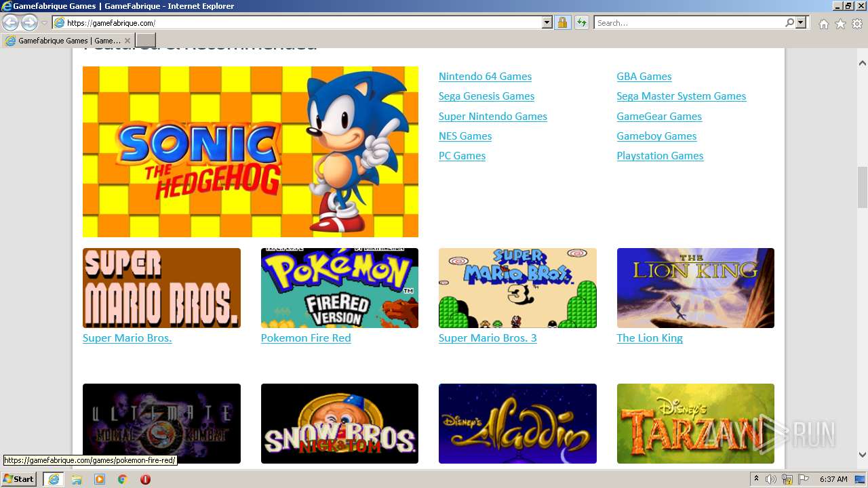Click Super Mario Bros. 3 thumbnail image
The image size is (868, 488).
pyautogui.click(x=517, y=288)
